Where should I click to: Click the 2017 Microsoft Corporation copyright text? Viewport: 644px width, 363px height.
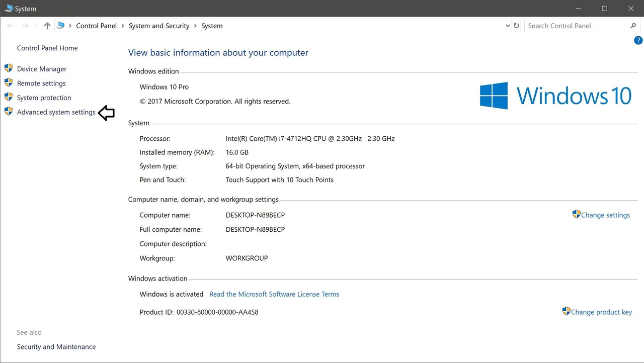(x=215, y=102)
